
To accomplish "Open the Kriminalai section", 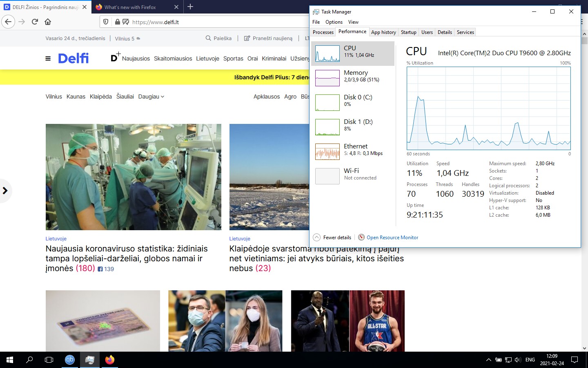I will pyautogui.click(x=274, y=58).
